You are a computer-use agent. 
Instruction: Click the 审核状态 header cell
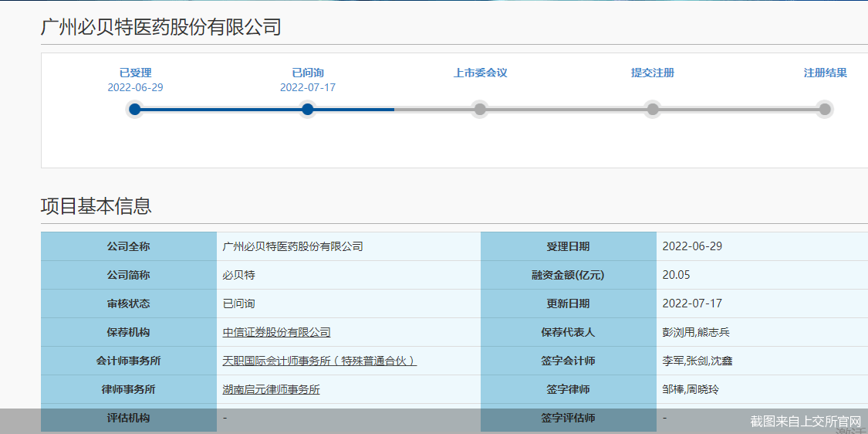128,303
